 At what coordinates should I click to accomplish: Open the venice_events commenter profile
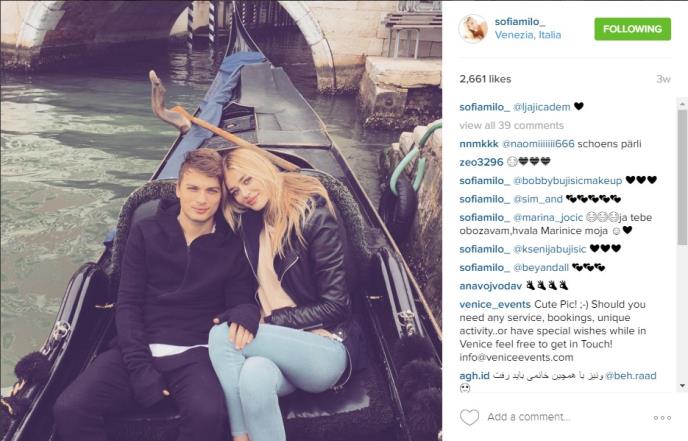pyautogui.click(x=495, y=304)
